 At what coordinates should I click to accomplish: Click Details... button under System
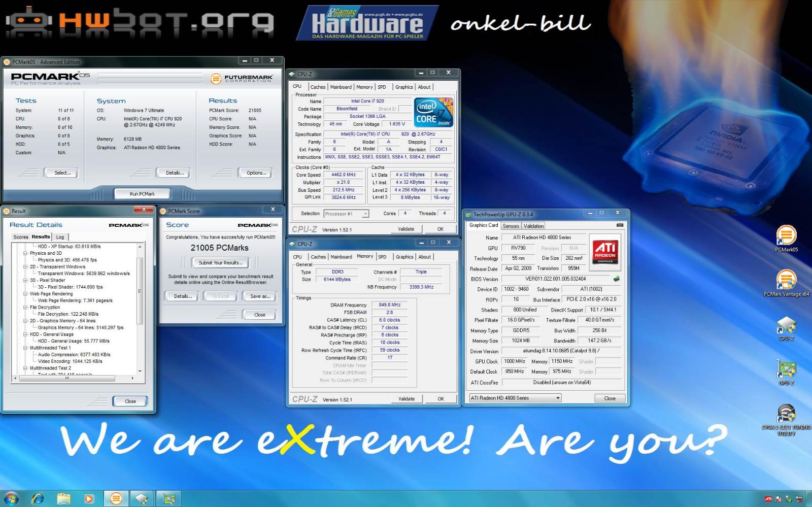point(175,173)
